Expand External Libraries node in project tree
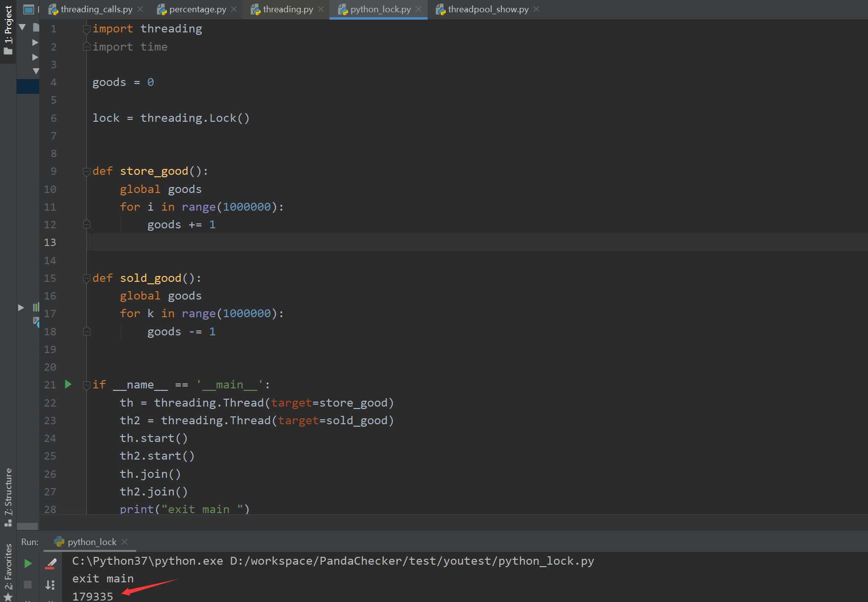The image size is (868, 602). tap(21, 307)
